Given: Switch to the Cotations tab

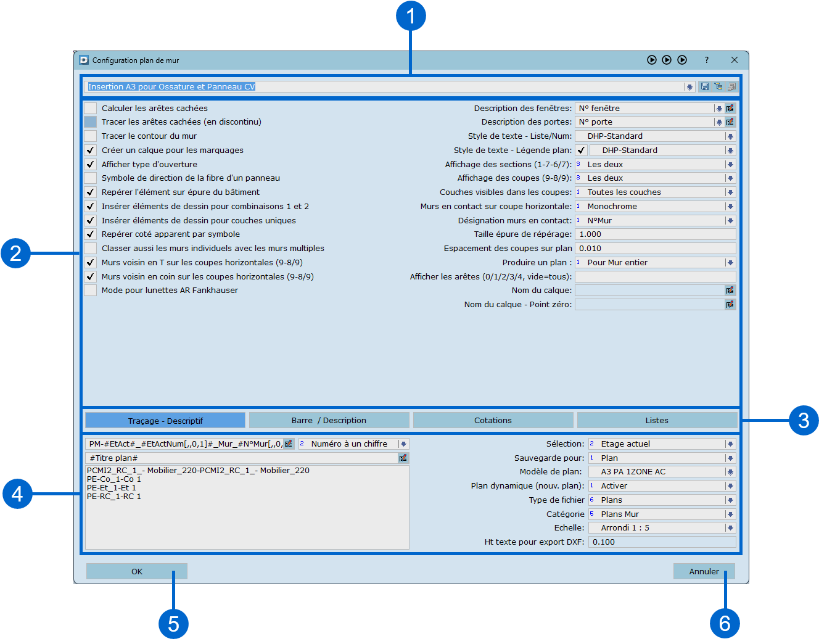Looking at the screenshot, I should [x=493, y=421].
